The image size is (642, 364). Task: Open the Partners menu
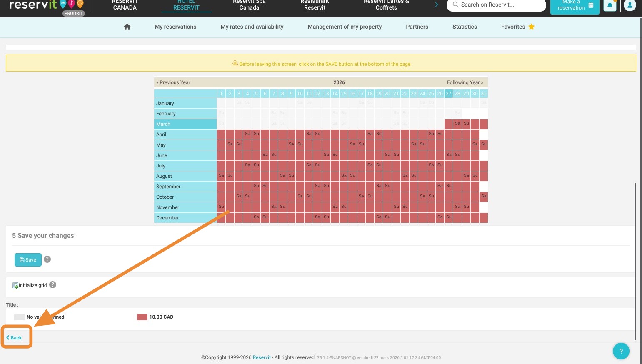tap(417, 27)
